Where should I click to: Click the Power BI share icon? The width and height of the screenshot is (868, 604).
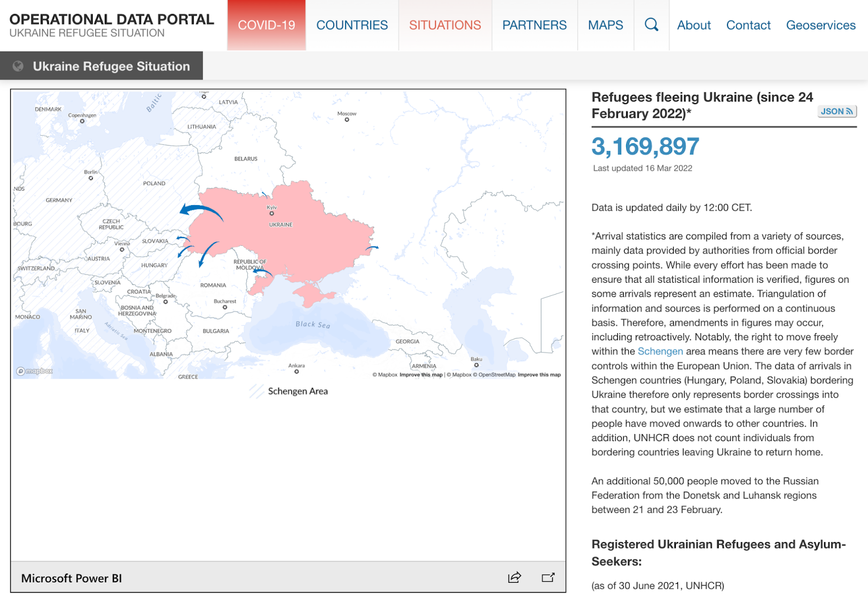(514, 577)
